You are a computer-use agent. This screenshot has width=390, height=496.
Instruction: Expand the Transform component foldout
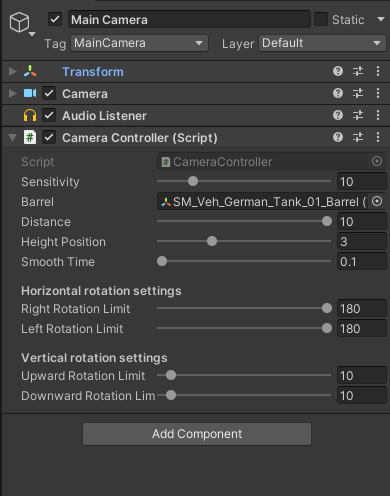tap(12, 71)
